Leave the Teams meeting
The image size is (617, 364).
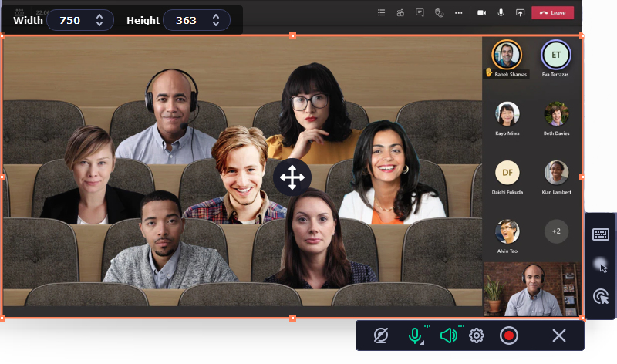point(552,12)
